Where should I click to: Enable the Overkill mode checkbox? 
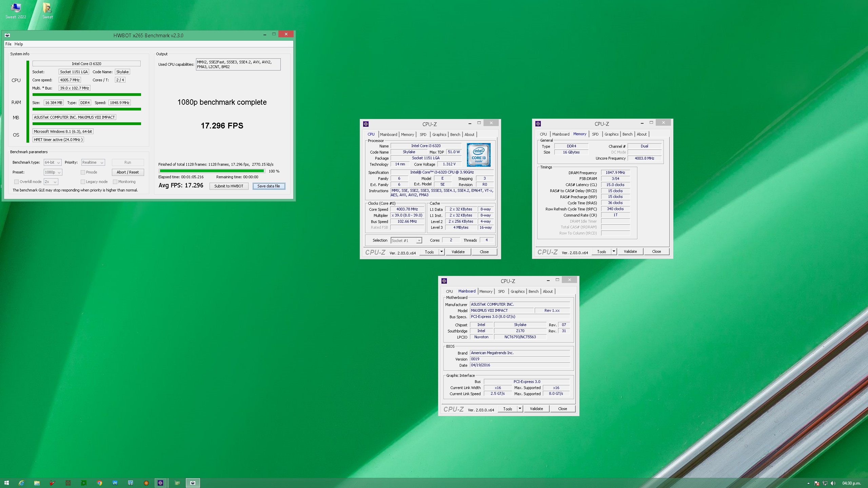pyautogui.click(x=16, y=182)
